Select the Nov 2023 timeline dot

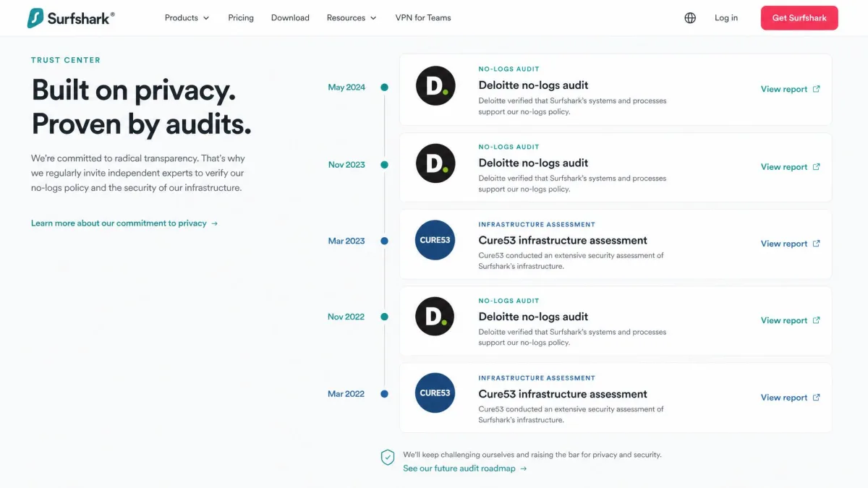(384, 164)
